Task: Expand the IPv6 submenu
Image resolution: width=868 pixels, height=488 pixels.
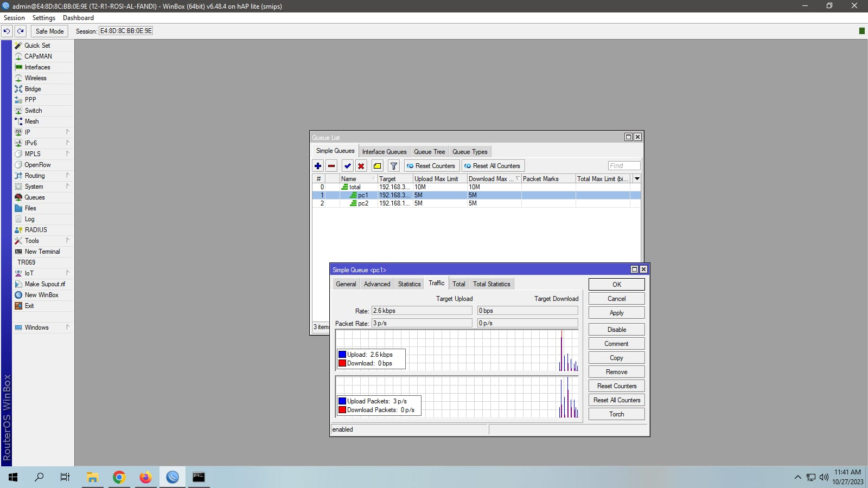Action: click(x=42, y=143)
